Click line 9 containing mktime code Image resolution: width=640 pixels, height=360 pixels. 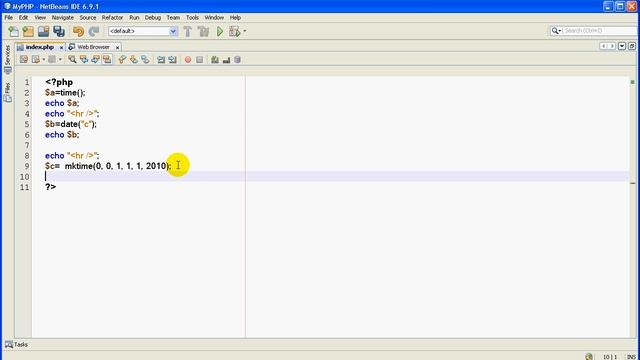pos(108,166)
